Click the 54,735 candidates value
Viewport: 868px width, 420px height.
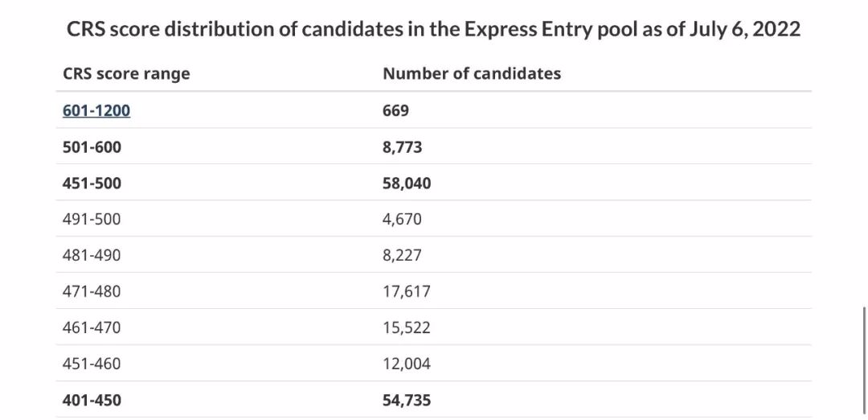[407, 400]
